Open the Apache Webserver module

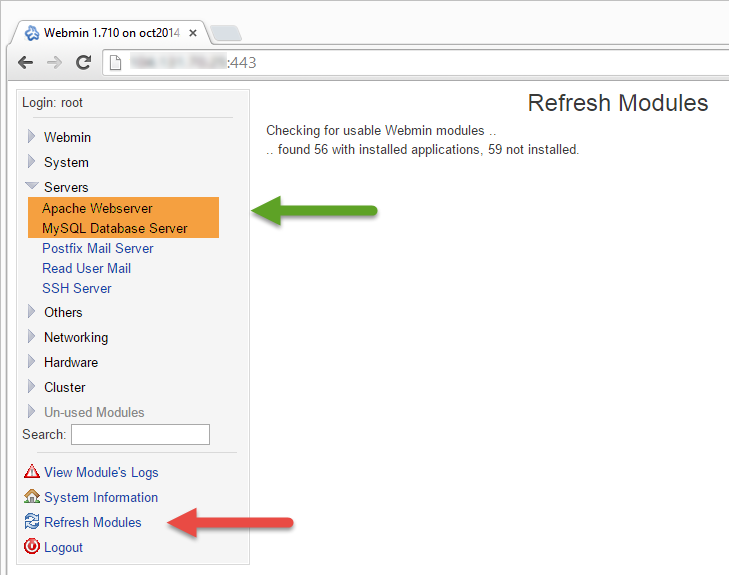[x=97, y=208]
